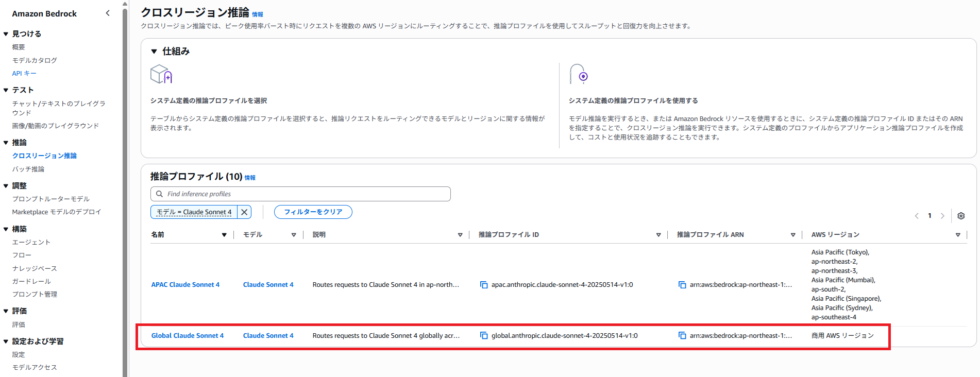Select page 1 in pagination

pos(930,216)
